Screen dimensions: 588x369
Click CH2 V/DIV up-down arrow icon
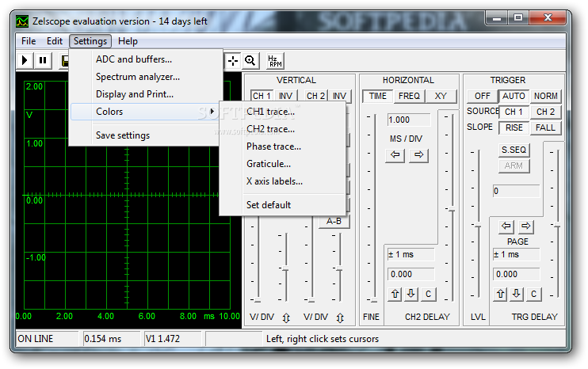[x=340, y=318]
